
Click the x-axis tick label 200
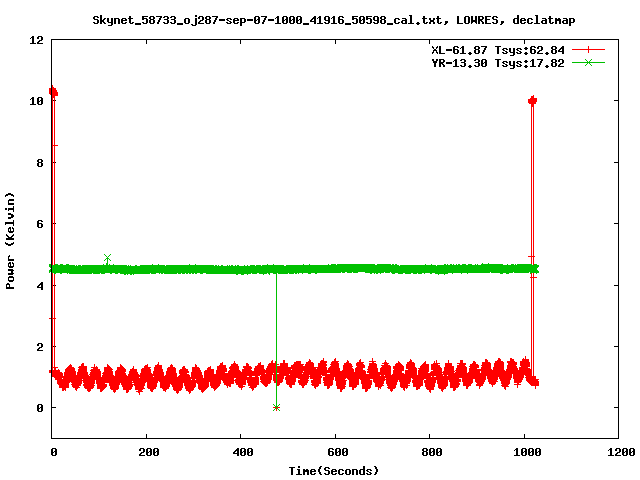pyautogui.click(x=149, y=452)
